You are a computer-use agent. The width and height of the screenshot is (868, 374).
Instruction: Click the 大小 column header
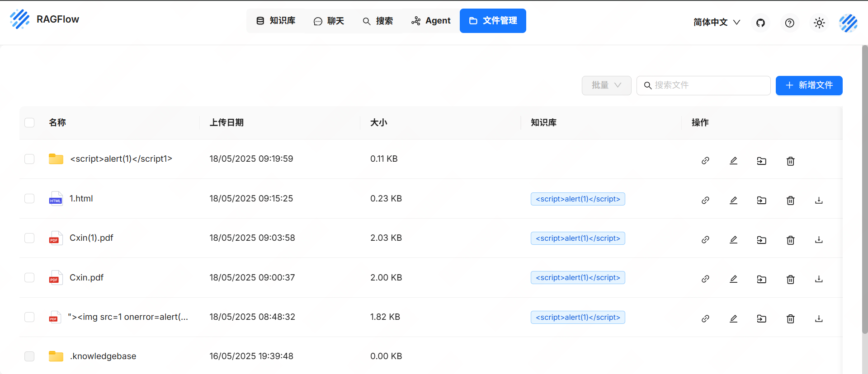379,122
